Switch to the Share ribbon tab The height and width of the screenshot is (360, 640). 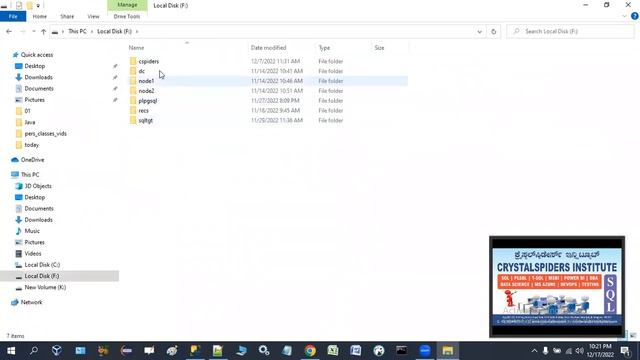tap(67, 16)
